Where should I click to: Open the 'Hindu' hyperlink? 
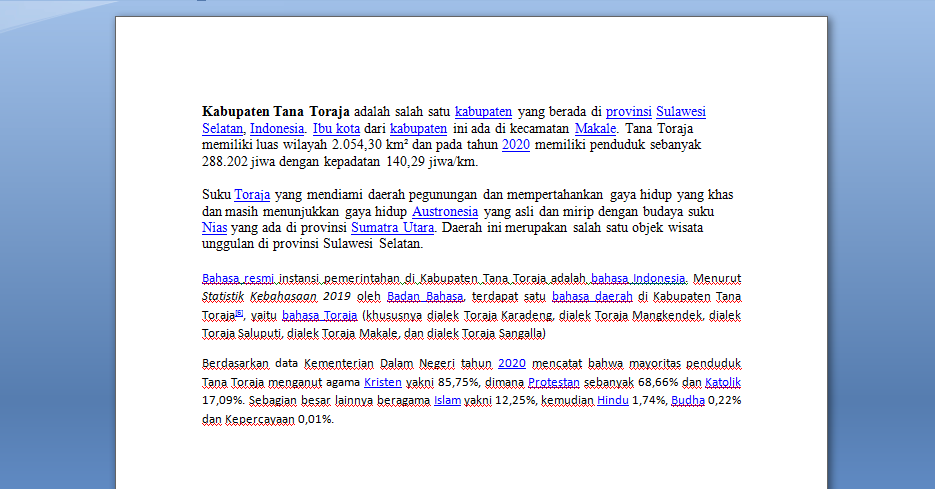(x=612, y=400)
